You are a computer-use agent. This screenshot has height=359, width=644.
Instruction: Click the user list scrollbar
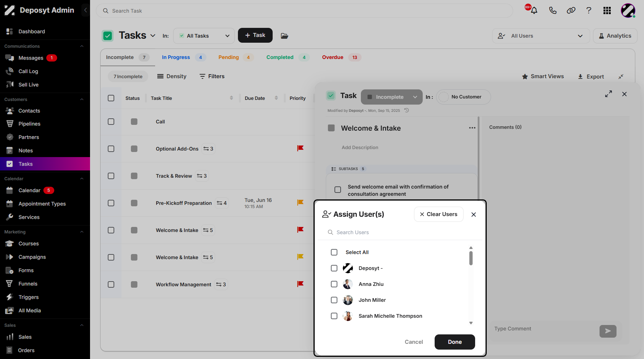click(471, 258)
